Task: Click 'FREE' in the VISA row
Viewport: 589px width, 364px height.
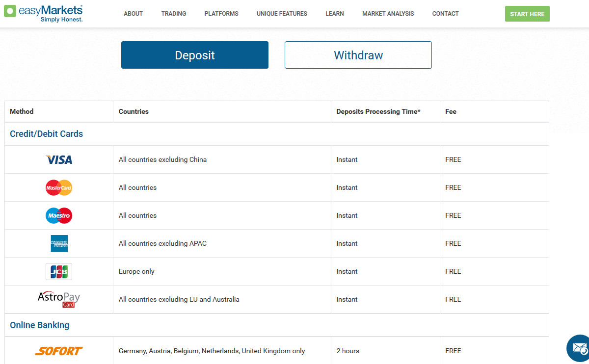Action: click(453, 159)
